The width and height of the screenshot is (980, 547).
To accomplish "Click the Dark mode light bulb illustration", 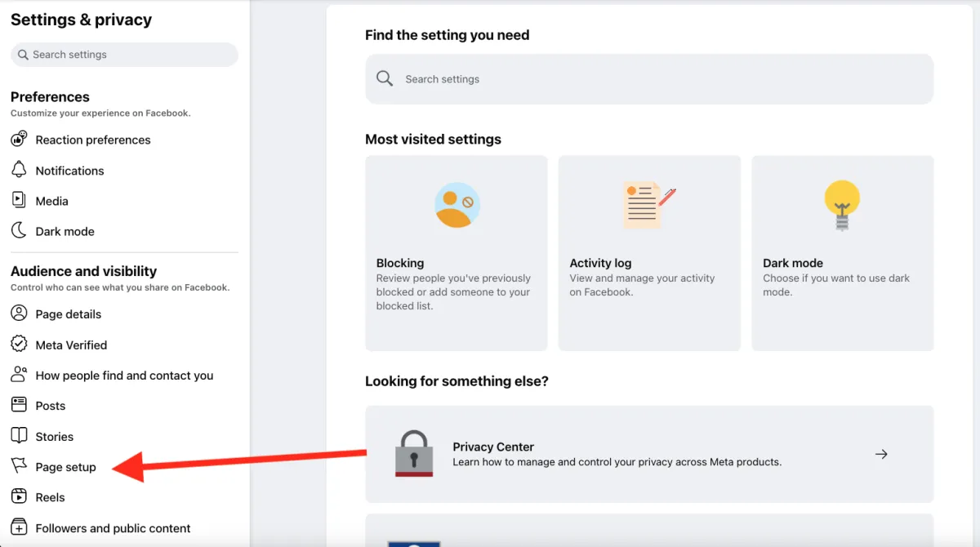I will tap(842, 205).
